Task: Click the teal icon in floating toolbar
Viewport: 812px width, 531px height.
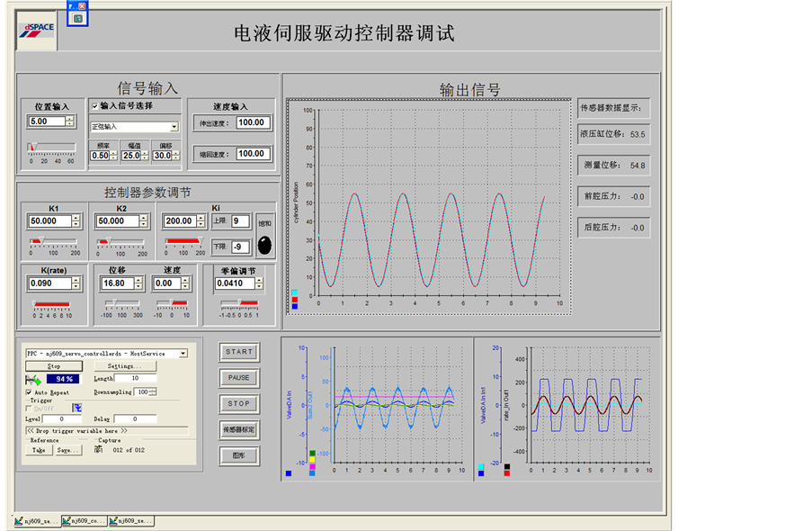Action: point(78,17)
